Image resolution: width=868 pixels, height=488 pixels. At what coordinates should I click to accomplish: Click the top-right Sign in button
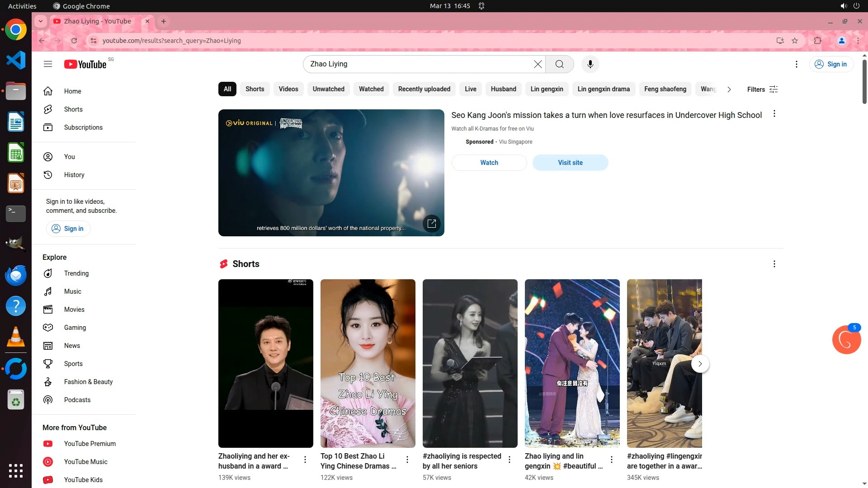pyautogui.click(x=831, y=64)
